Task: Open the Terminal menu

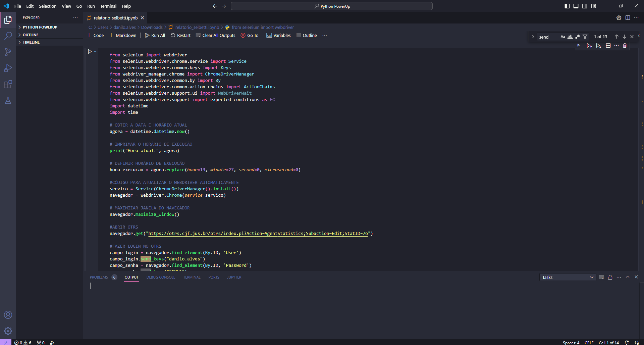Action: pyautogui.click(x=108, y=6)
